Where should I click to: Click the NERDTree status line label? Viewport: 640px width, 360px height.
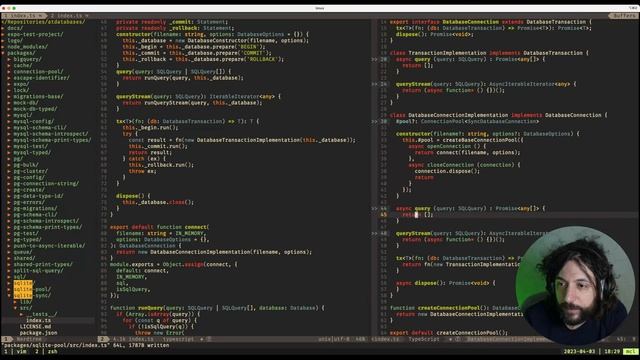click(x=29, y=339)
